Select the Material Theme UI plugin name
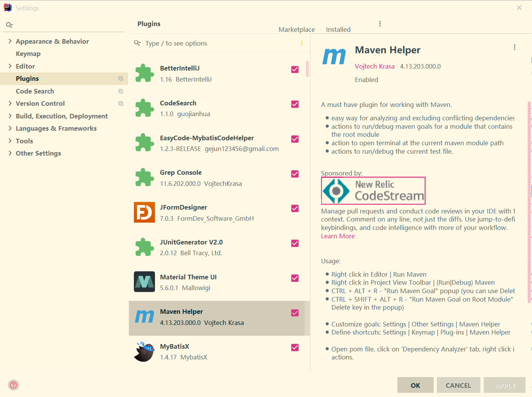Image resolution: width=532 pixels, height=397 pixels. point(188,277)
